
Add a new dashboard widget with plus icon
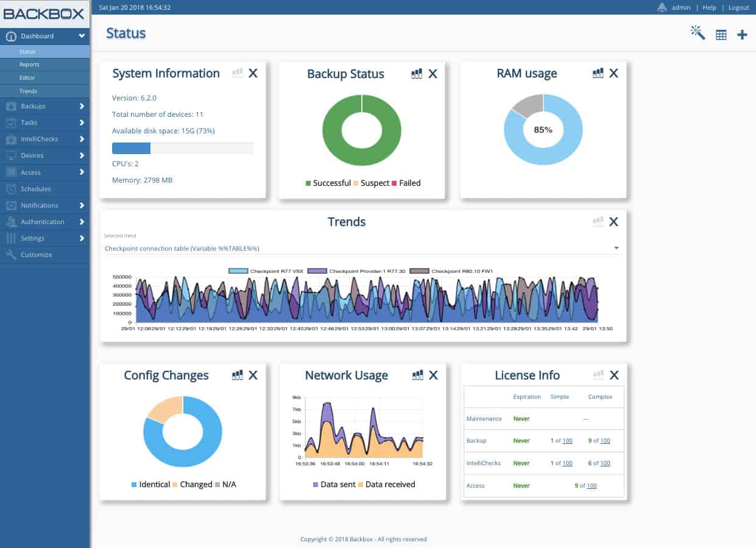(x=743, y=35)
